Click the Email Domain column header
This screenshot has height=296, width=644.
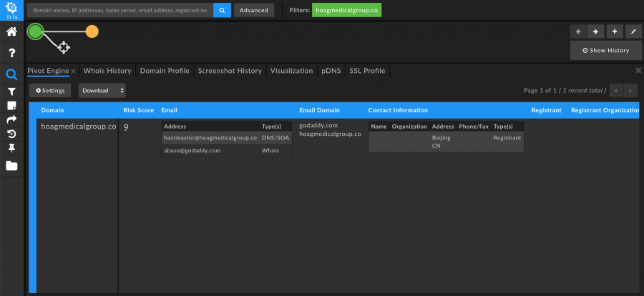click(319, 110)
